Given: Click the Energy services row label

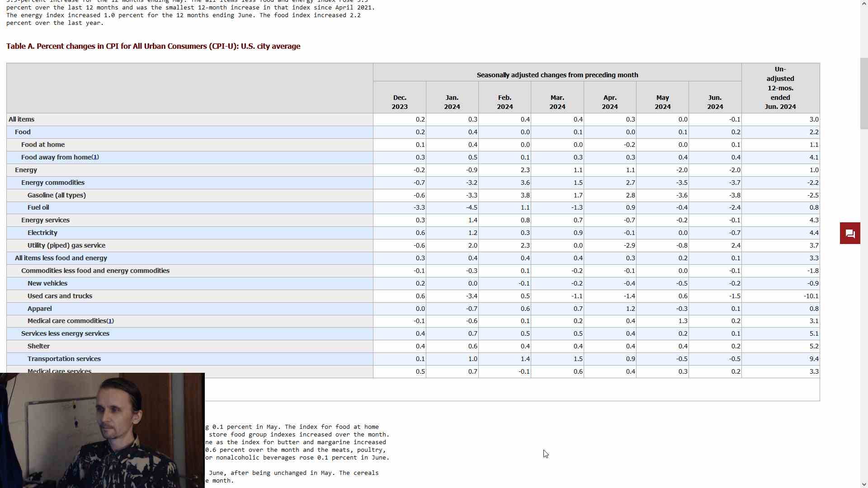Looking at the screenshot, I should [45, 220].
